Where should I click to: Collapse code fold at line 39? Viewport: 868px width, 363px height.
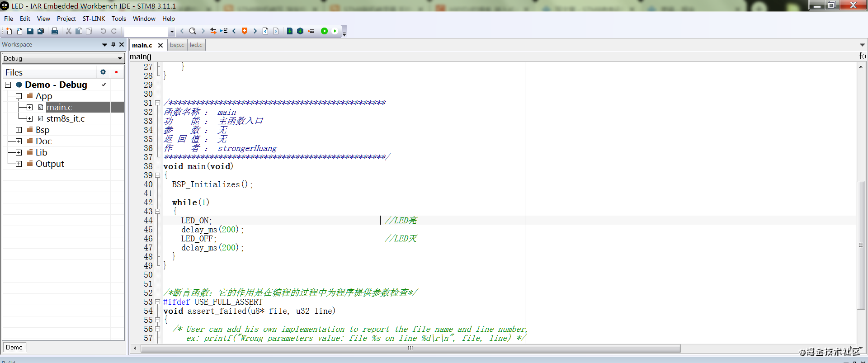point(157,175)
